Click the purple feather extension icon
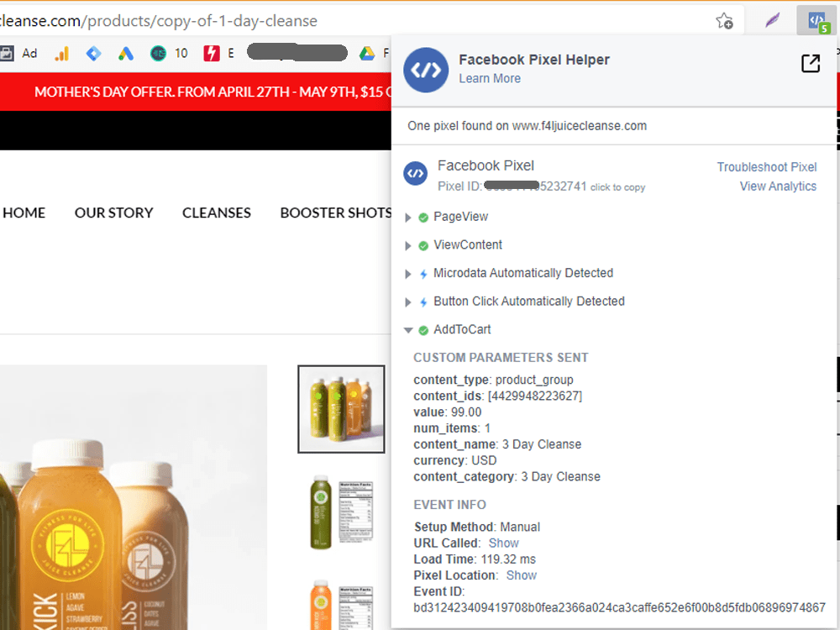Screen dimensions: 840x630 tap(772, 21)
